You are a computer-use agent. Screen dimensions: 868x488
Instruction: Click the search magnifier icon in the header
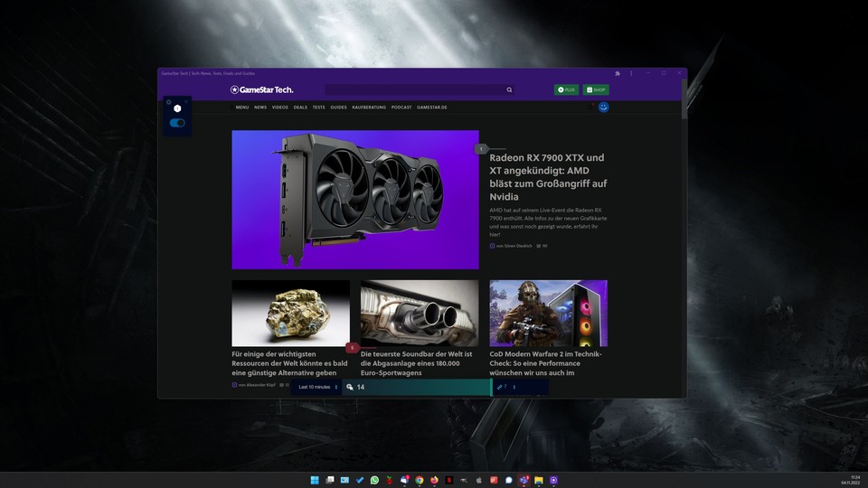[x=509, y=90]
